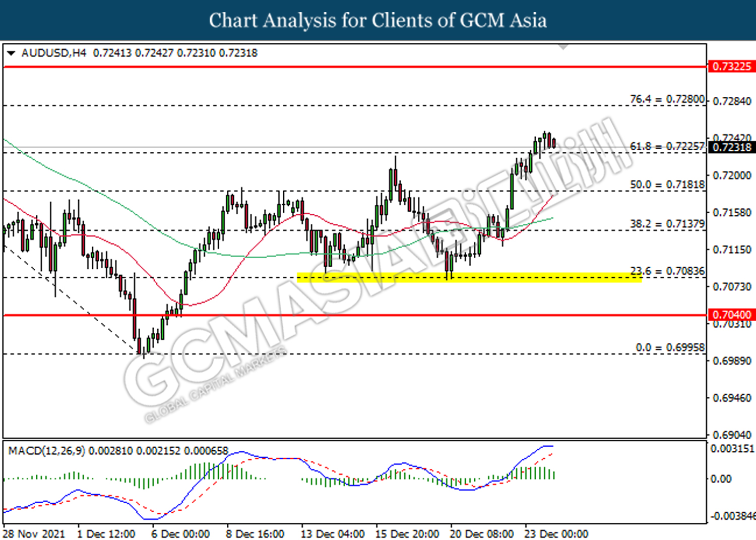Image resolution: width=756 pixels, height=540 pixels.
Task: Click the time axis label 20 Dec 08:00
Action: tap(482, 533)
